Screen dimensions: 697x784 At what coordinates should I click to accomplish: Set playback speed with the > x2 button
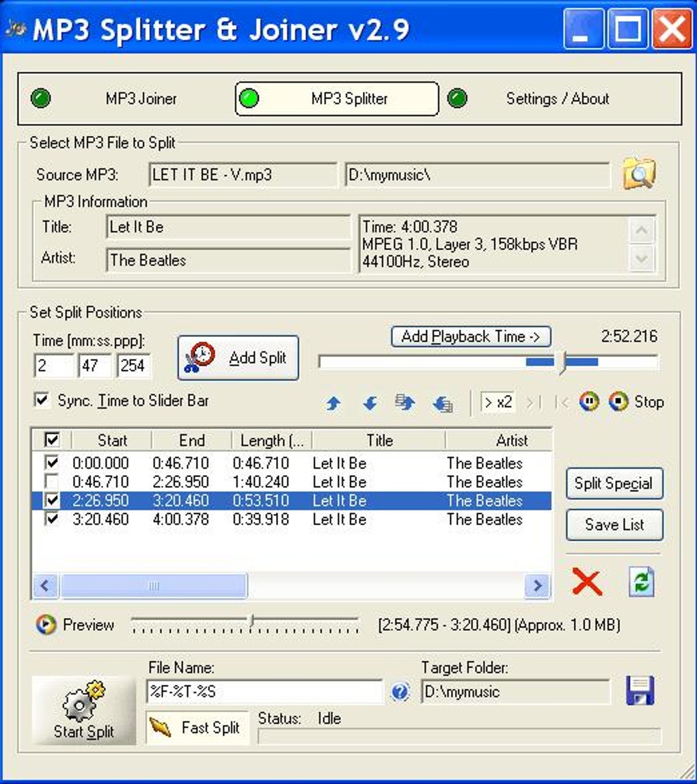click(x=498, y=402)
